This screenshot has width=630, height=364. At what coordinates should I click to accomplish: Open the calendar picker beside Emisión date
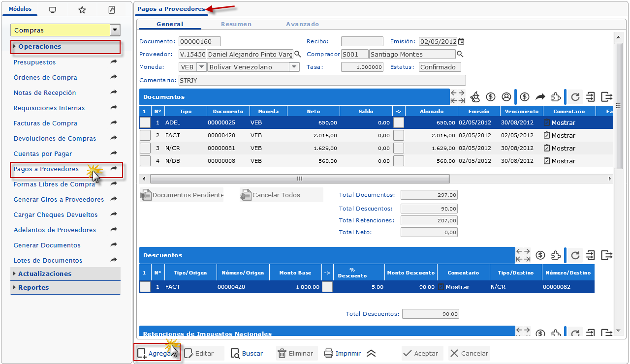point(461,42)
